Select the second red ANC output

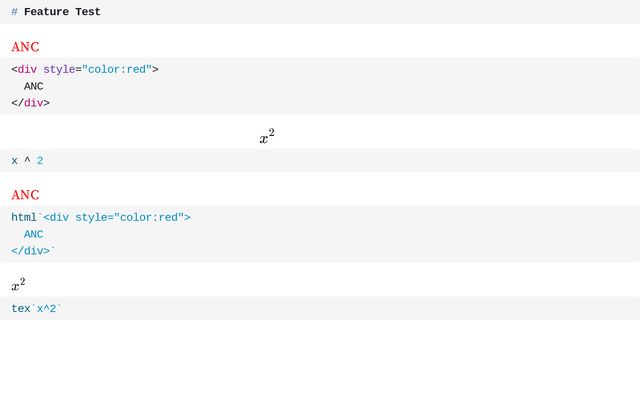click(x=25, y=195)
